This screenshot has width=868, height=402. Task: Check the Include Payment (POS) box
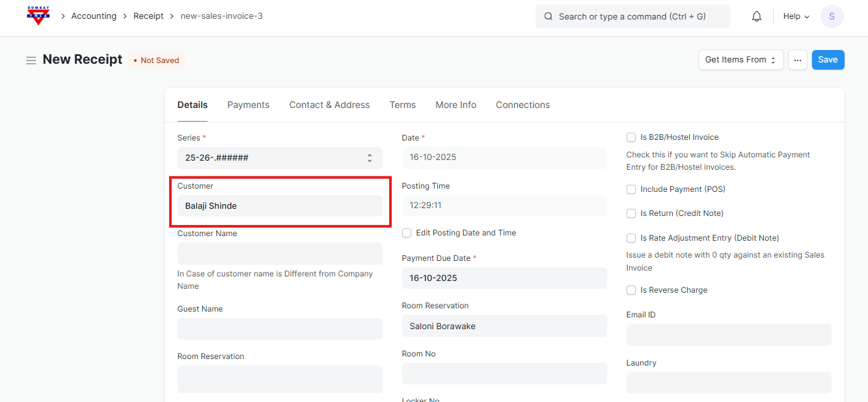[631, 189]
